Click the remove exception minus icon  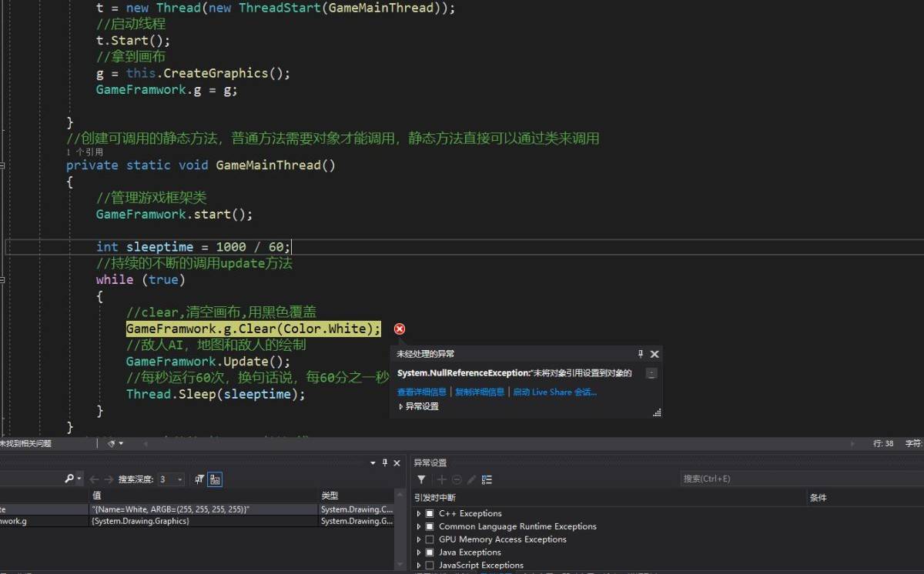tap(457, 479)
